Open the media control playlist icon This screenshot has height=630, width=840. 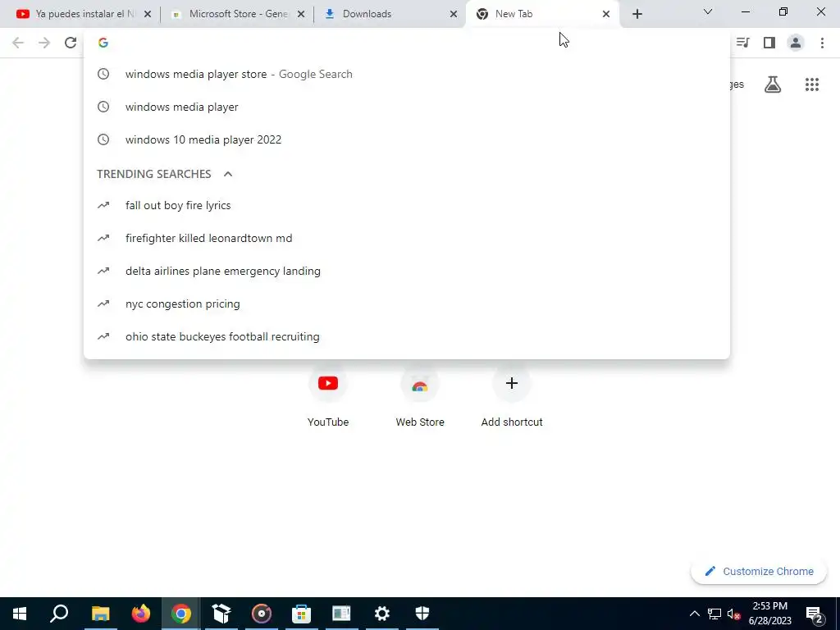pos(742,43)
